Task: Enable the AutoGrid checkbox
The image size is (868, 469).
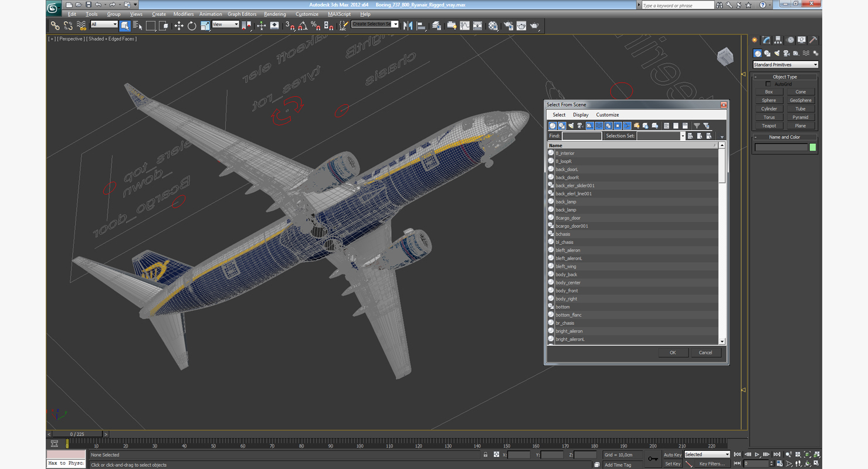Action: pos(768,84)
